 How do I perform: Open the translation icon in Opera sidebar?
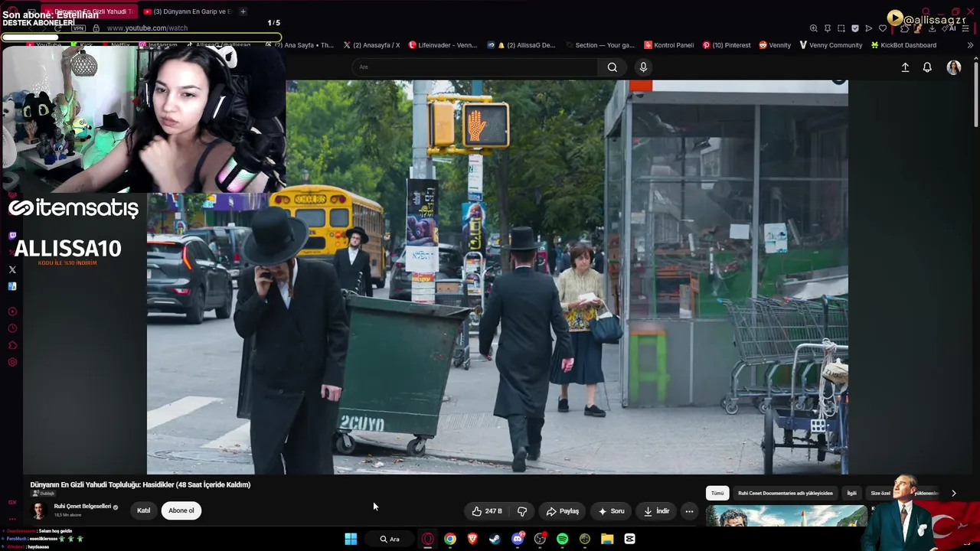tap(12, 286)
